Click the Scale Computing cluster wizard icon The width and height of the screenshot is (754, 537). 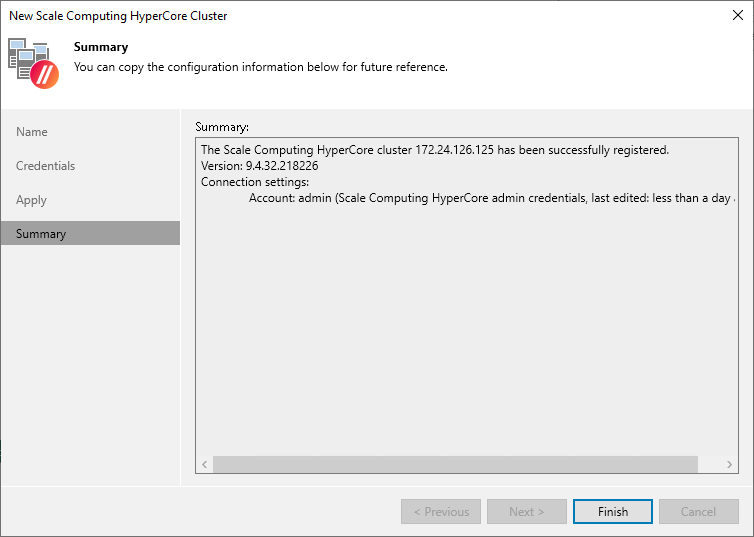click(x=34, y=62)
